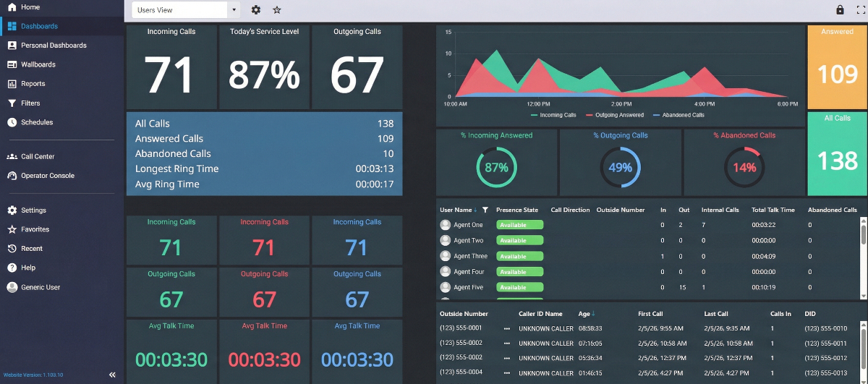Click the Schedules clock icon
Screen dimensions: 868x384
coord(12,122)
